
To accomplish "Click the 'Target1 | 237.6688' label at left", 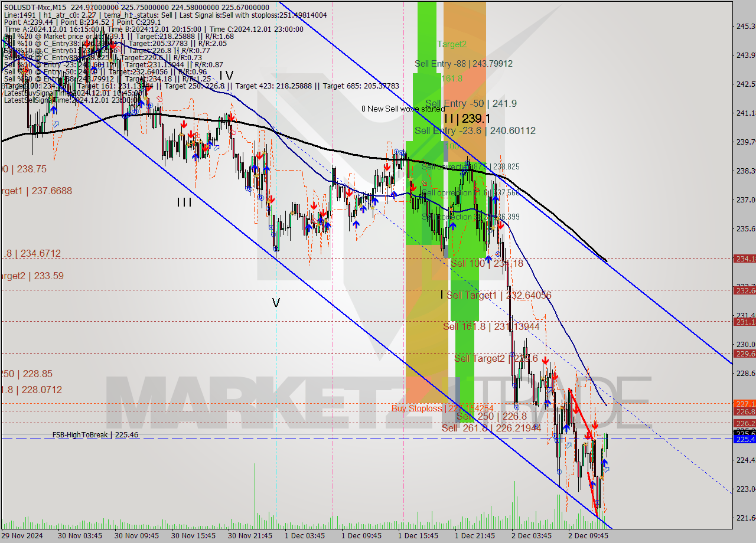I will [36, 191].
